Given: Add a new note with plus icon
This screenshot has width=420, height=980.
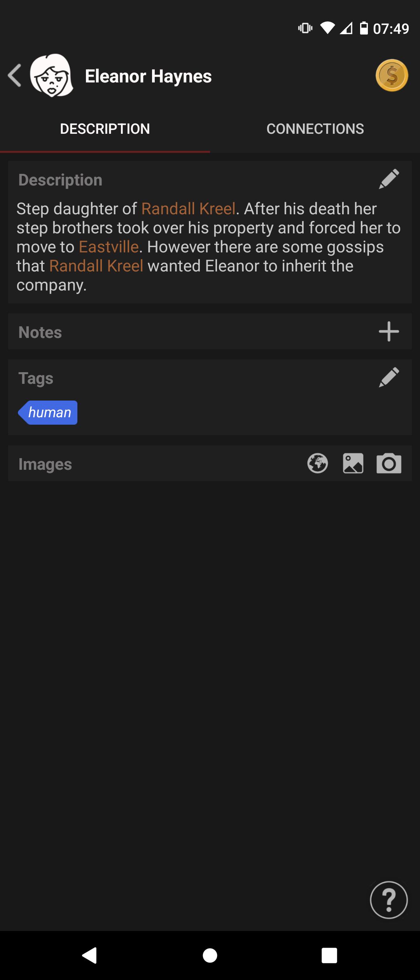Looking at the screenshot, I should coord(389,332).
